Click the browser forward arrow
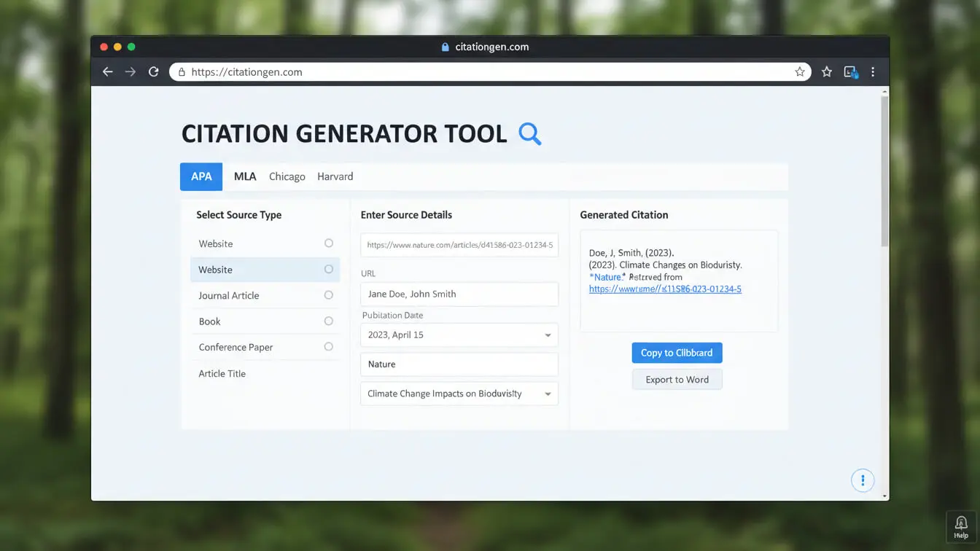Viewport: 980px width, 551px height. coord(131,71)
